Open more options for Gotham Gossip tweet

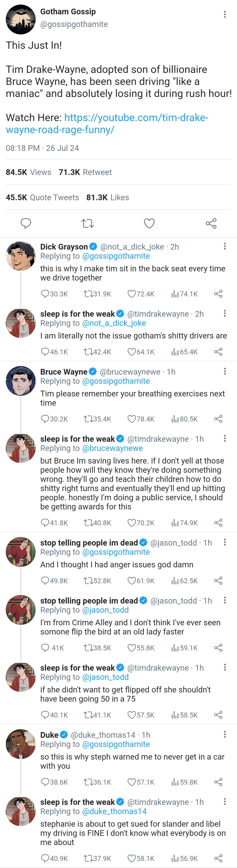pos(225,14)
